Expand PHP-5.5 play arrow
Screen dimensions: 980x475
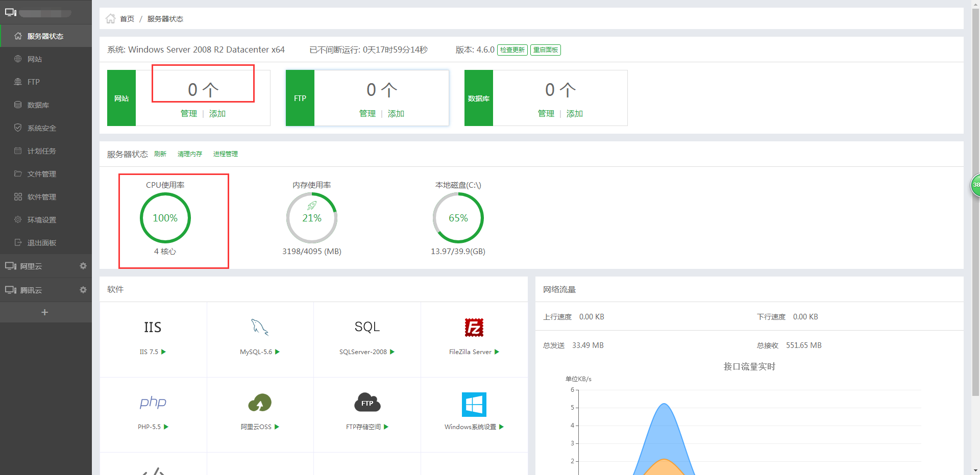pyautogui.click(x=166, y=427)
